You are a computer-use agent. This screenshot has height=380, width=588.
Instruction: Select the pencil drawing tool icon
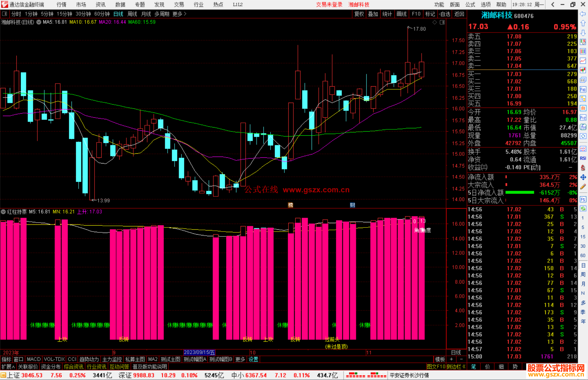point(583,187)
